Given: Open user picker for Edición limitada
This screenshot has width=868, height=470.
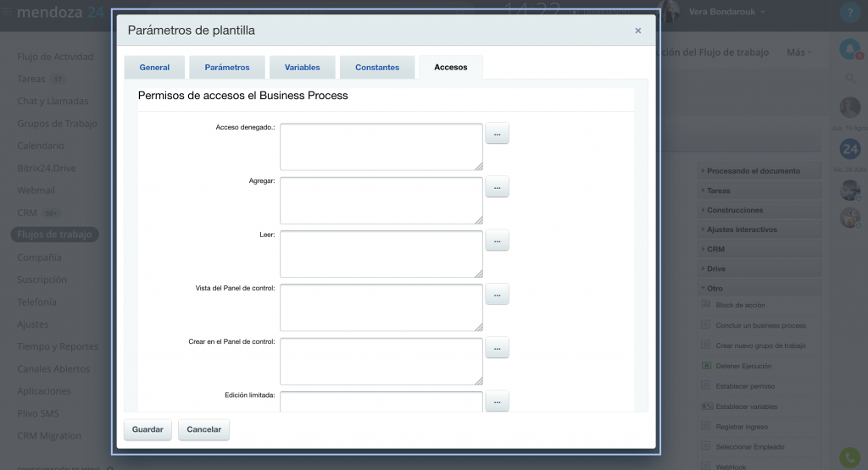Looking at the screenshot, I should point(497,401).
